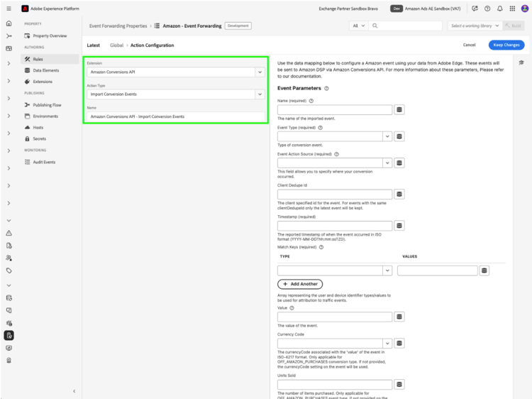Focus the Timestamp input field

pos(335,226)
